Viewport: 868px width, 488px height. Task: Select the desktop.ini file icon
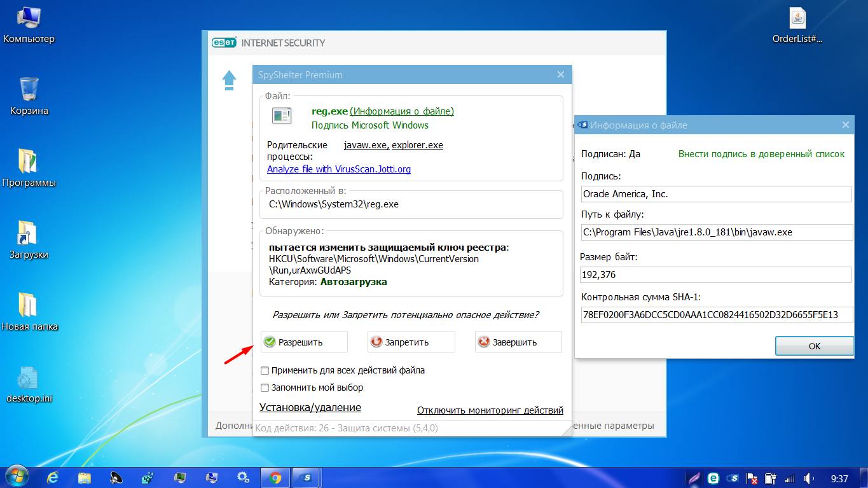[29, 384]
